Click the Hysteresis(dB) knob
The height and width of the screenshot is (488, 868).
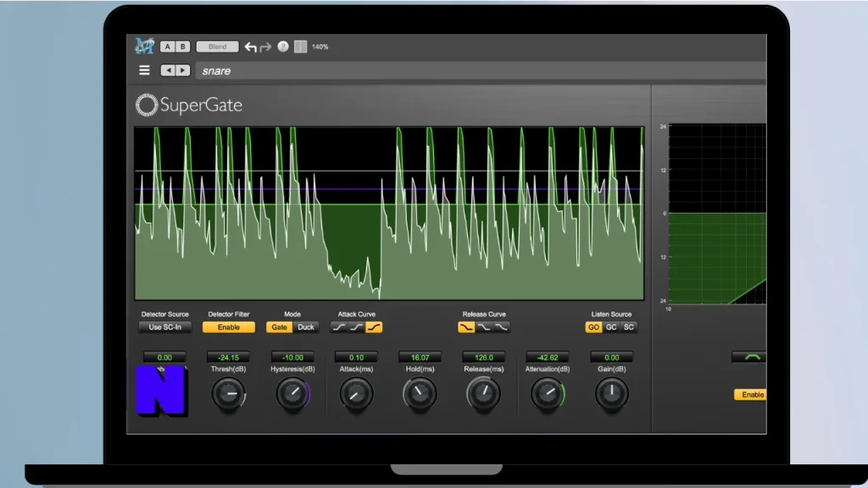(292, 394)
